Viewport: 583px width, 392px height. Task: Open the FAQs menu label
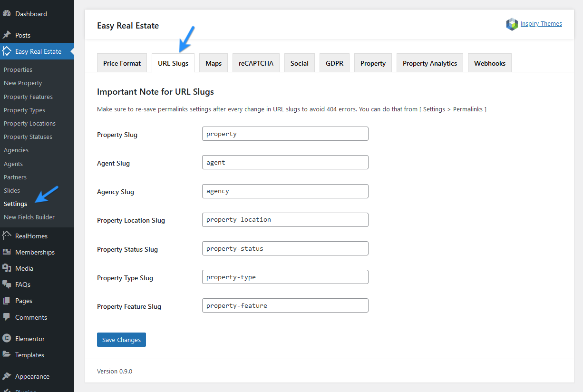pyautogui.click(x=23, y=284)
